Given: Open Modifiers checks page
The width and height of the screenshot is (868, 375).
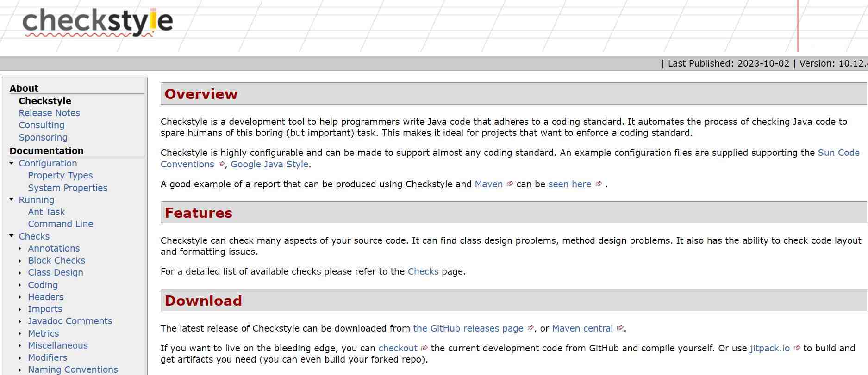Looking at the screenshot, I should coord(47,357).
